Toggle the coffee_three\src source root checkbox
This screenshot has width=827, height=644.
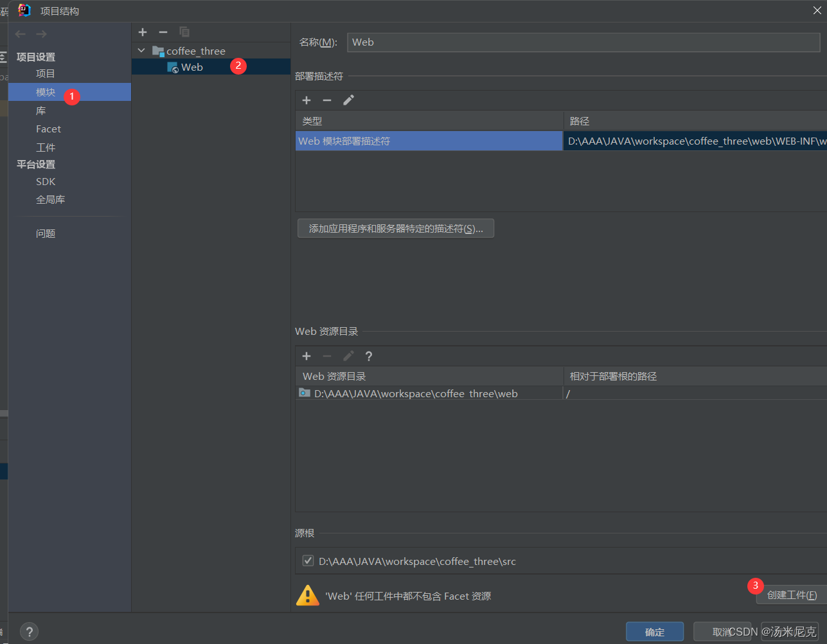click(308, 561)
